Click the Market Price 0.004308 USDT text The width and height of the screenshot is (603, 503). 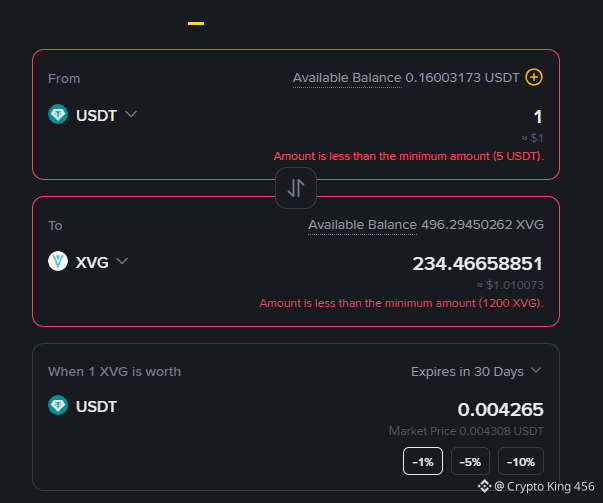(466, 431)
